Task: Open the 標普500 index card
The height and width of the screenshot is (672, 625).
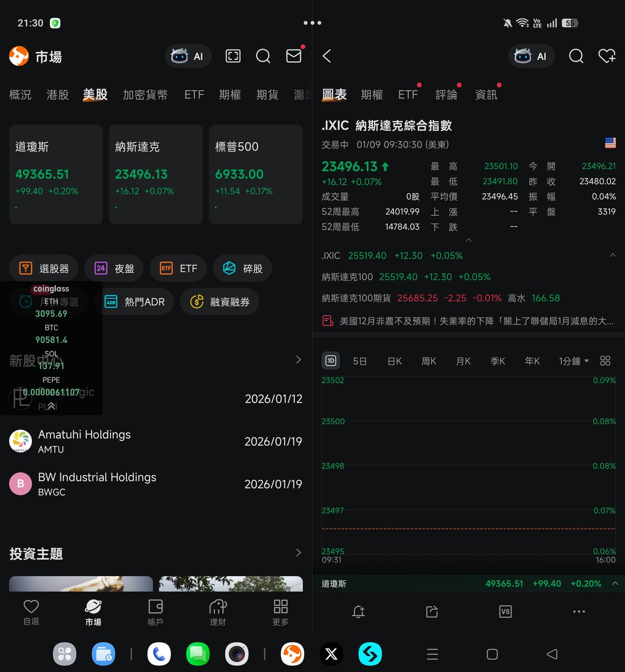Action: (x=256, y=174)
